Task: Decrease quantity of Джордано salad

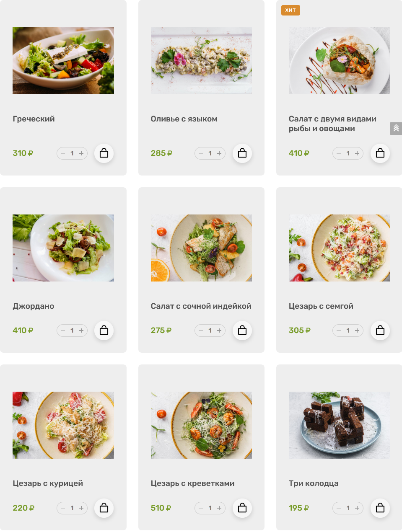Action: point(63,331)
